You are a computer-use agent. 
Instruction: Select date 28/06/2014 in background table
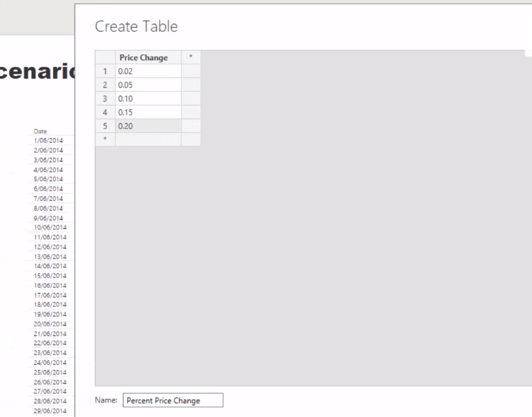click(50, 401)
